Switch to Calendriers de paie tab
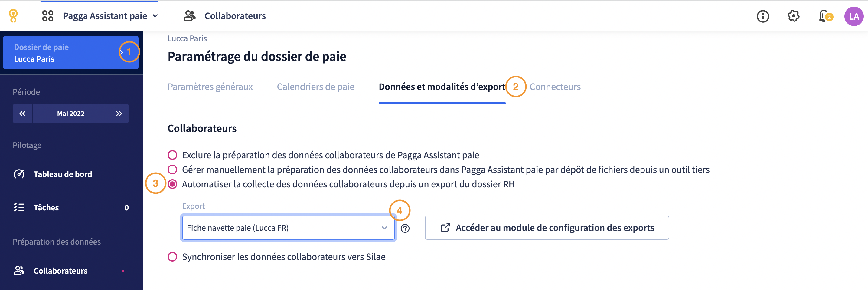The image size is (868, 290). tap(315, 87)
